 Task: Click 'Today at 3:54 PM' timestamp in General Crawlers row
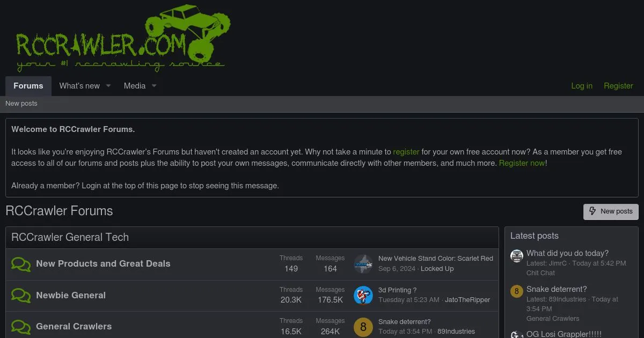pos(405,332)
